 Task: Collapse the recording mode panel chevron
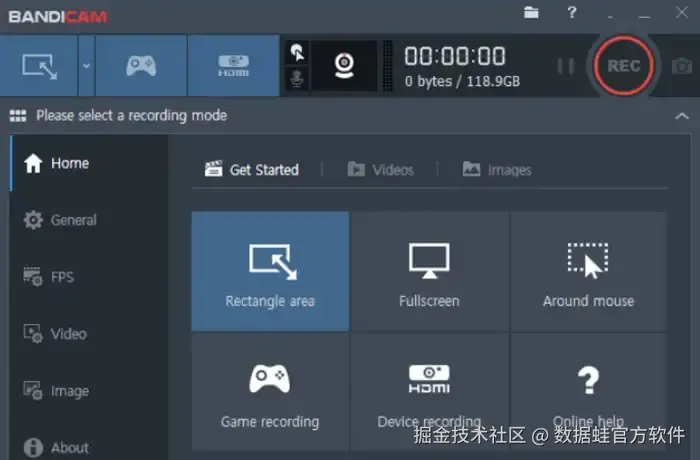click(682, 116)
